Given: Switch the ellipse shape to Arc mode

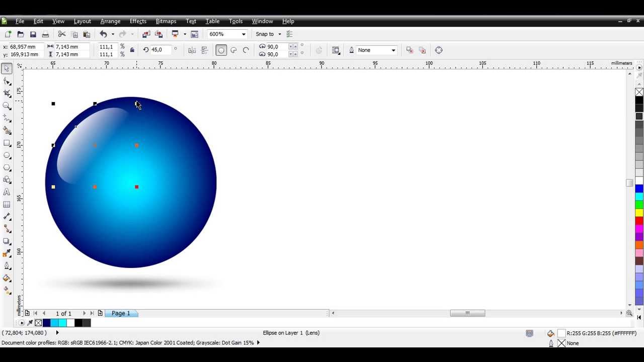Looking at the screenshot, I should (x=246, y=50).
